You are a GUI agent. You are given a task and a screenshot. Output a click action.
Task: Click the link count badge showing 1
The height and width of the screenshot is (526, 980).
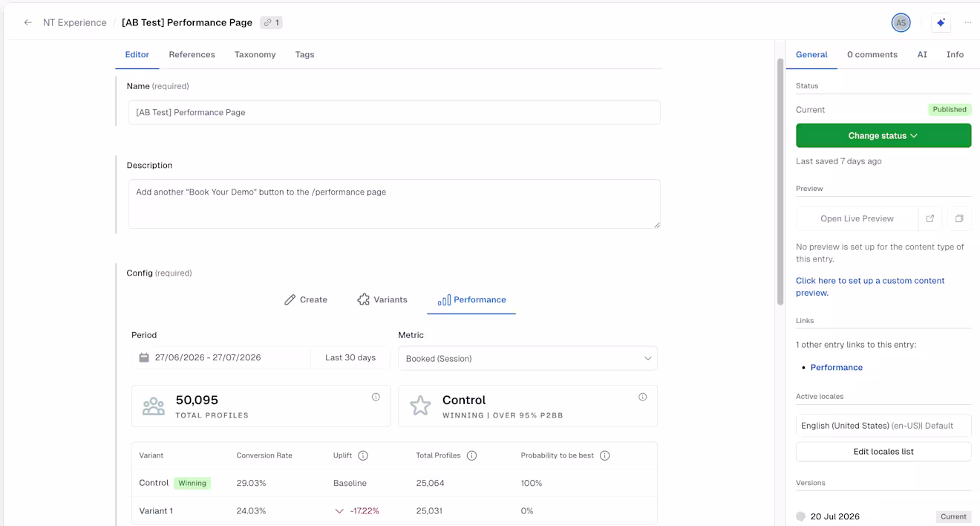tap(271, 22)
